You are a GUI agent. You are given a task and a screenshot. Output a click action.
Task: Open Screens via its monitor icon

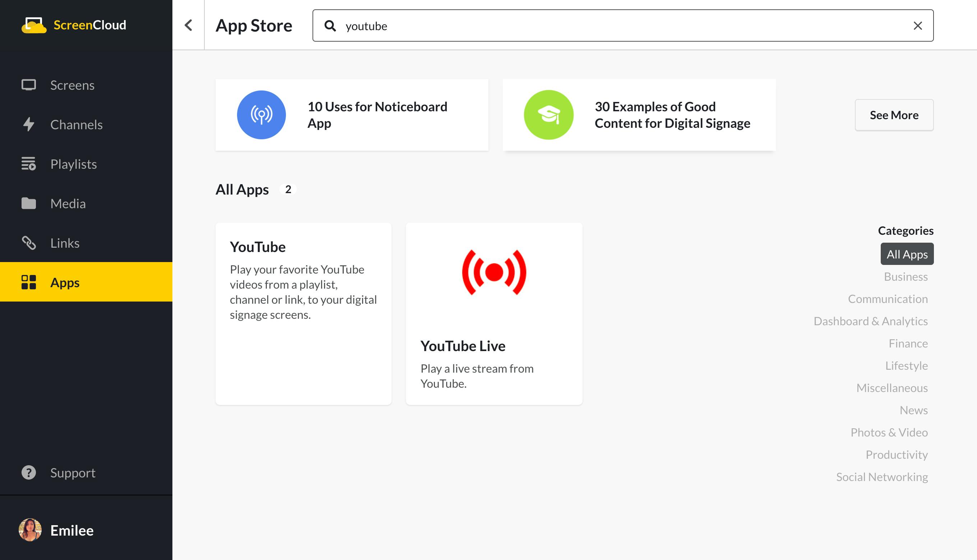tap(28, 85)
